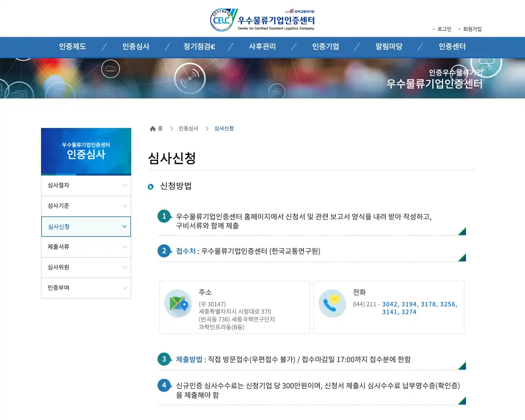Screen dimensions: 525x420
Task: Open the 인증센터 main menu
Action: pyautogui.click(x=452, y=47)
